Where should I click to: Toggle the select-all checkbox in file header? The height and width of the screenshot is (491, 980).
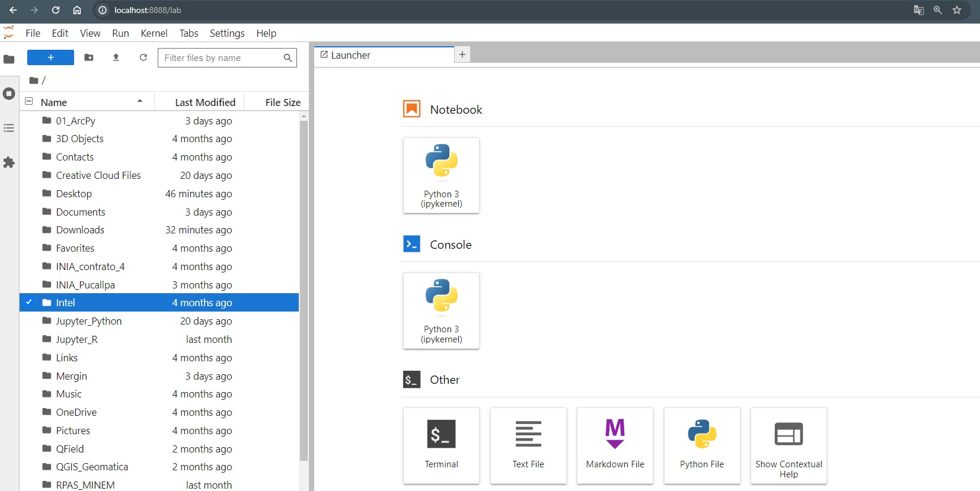pyautogui.click(x=28, y=101)
